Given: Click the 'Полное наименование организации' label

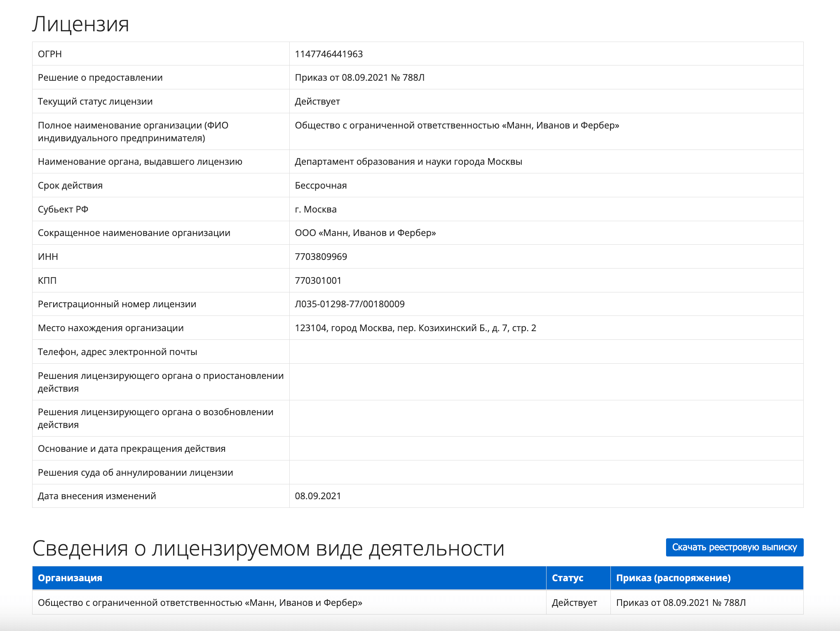Looking at the screenshot, I should 133,131.
